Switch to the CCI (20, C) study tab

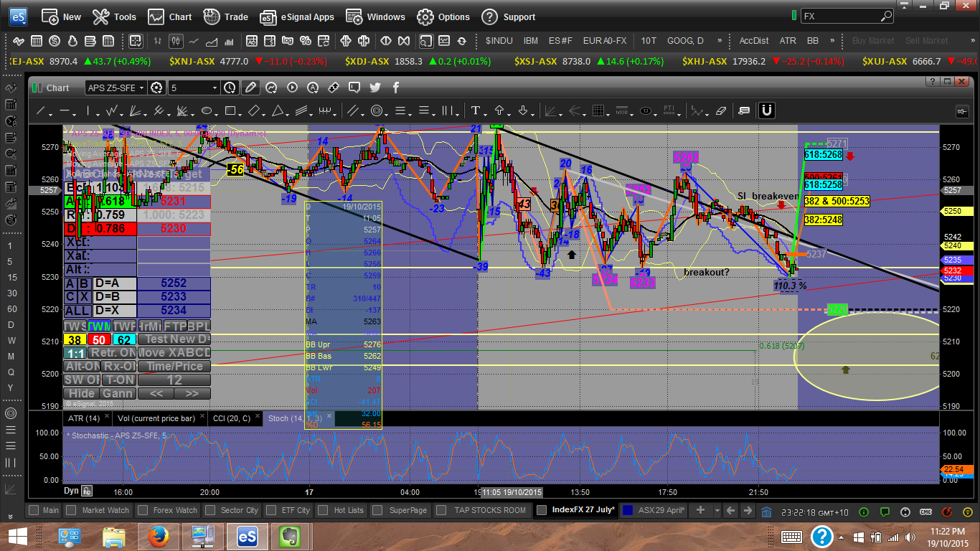(x=230, y=418)
